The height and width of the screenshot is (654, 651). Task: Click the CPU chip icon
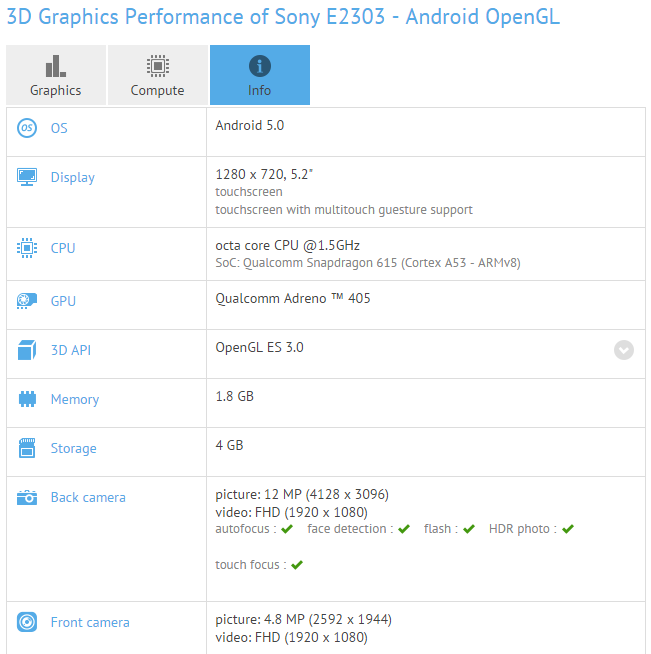point(27,248)
